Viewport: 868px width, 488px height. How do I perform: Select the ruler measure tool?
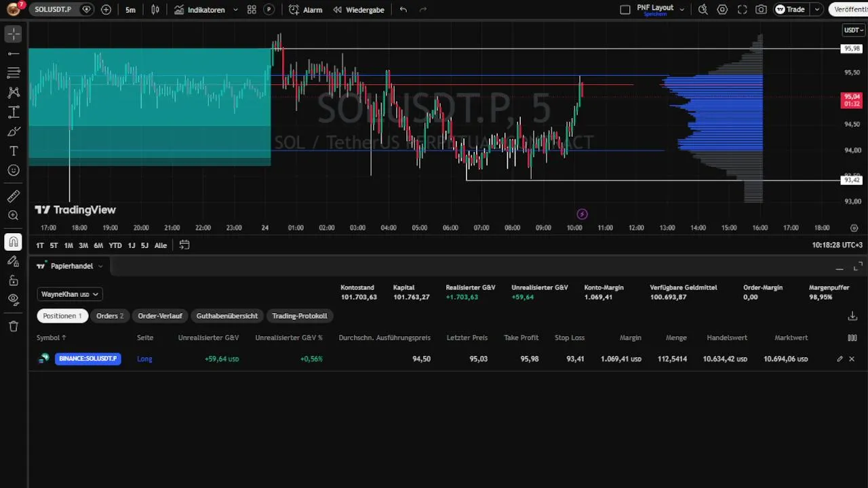(14, 197)
